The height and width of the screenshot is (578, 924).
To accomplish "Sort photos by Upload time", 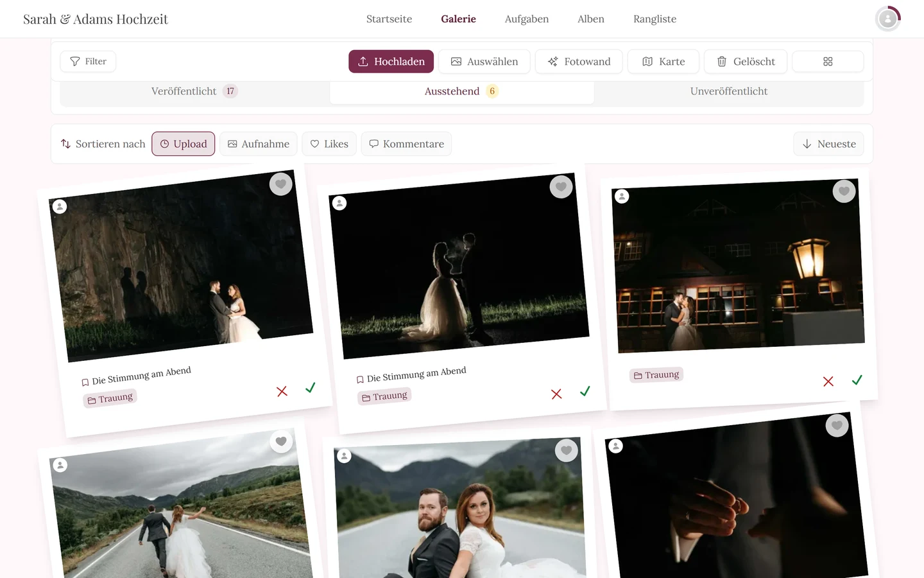I will (184, 144).
